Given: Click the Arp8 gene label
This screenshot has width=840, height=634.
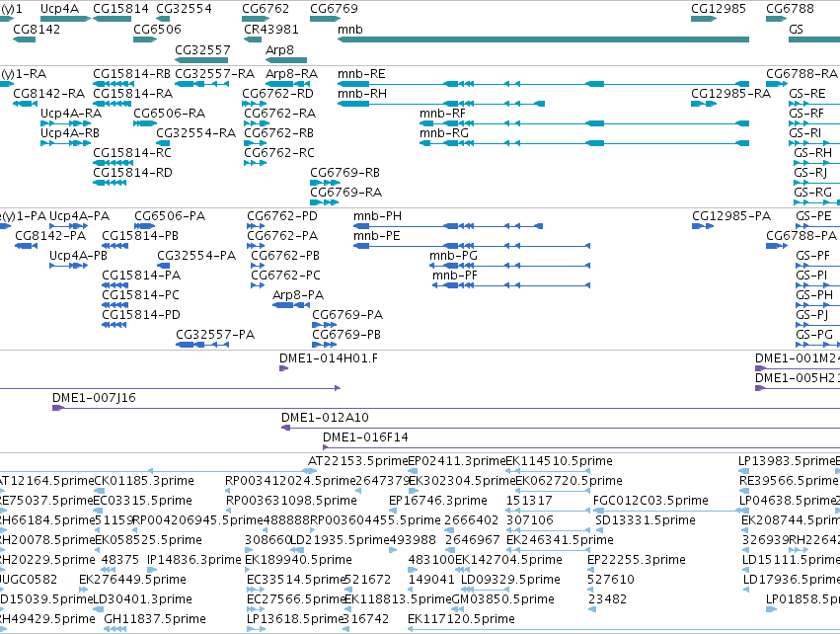Looking at the screenshot, I should [279, 49].
